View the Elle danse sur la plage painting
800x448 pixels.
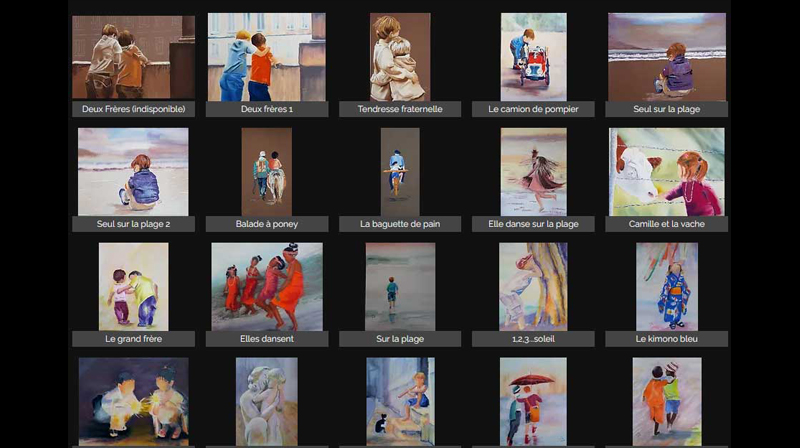533,171
